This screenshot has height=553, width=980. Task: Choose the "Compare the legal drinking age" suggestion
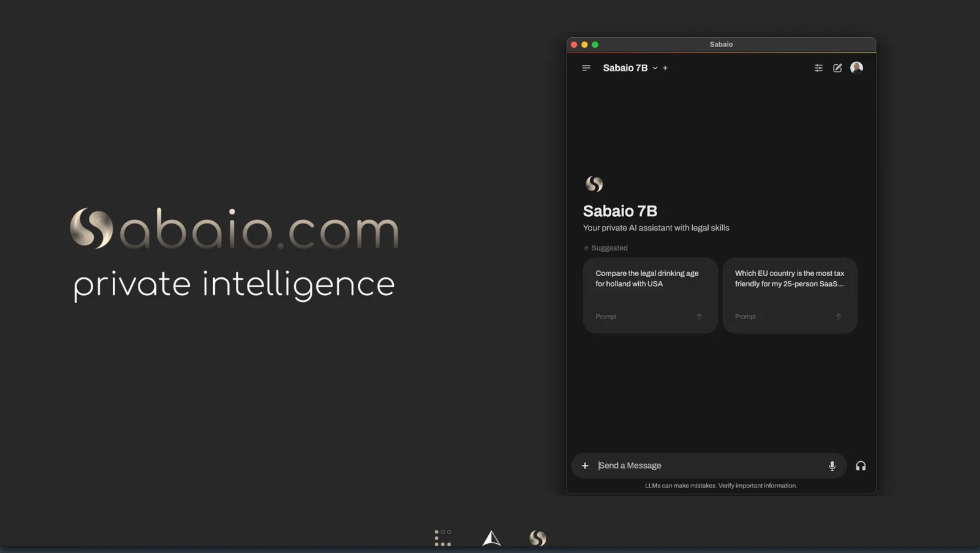pos(650,295)
